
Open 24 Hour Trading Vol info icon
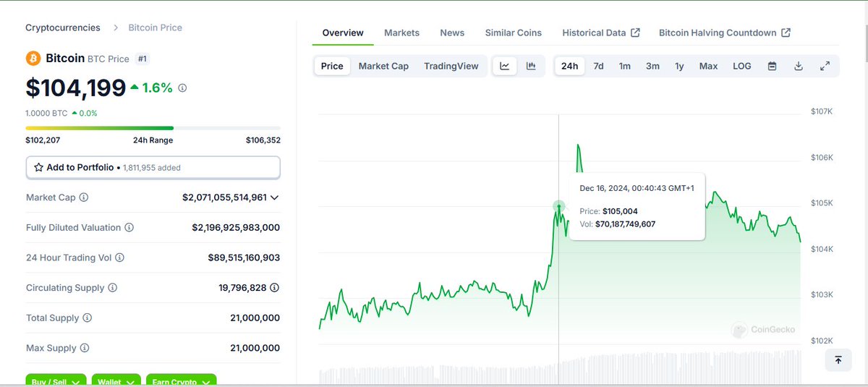point(119,258)
